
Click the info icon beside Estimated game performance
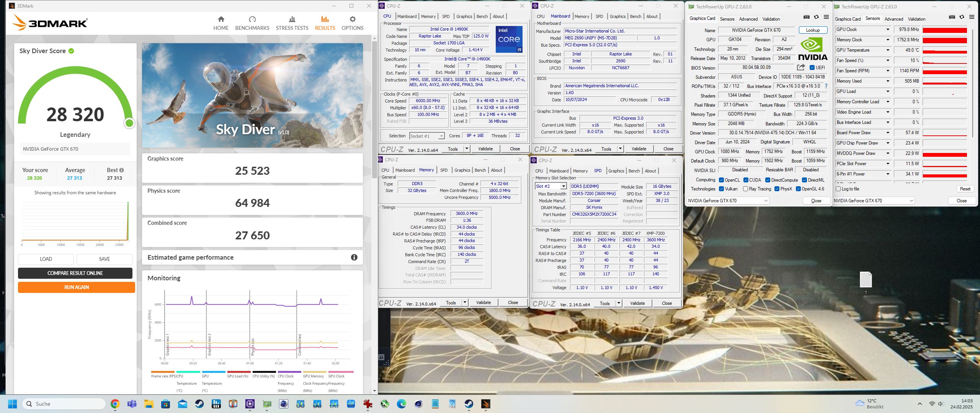coord(354,257)
